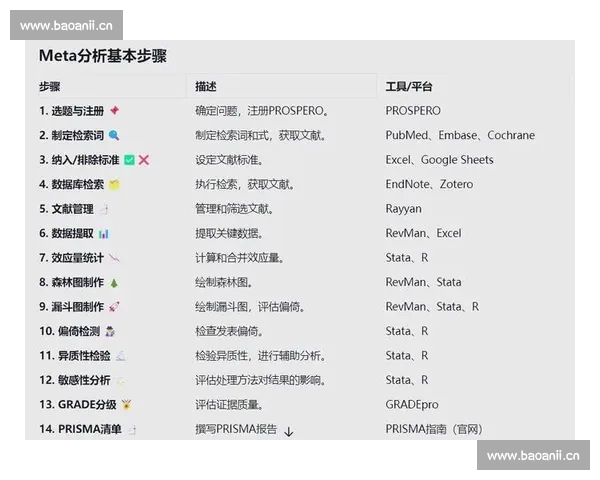
Task: Click the description 执行检索，获取文献。
Action: 245,184
